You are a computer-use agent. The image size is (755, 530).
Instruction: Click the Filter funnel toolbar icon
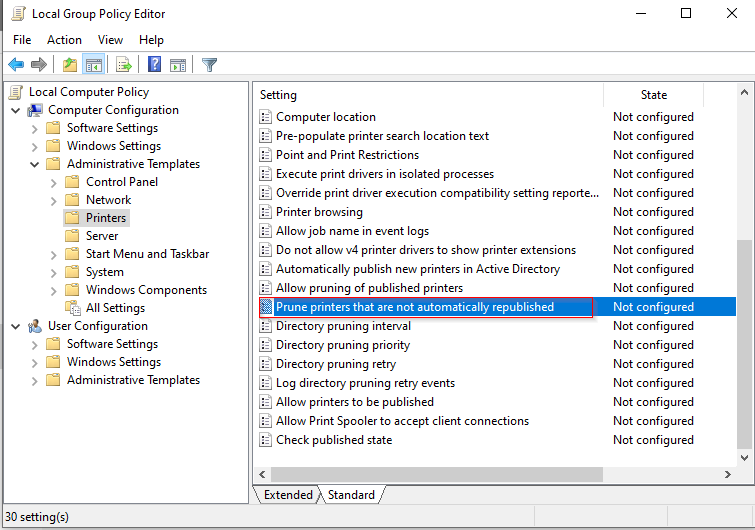tap(209, 65)
